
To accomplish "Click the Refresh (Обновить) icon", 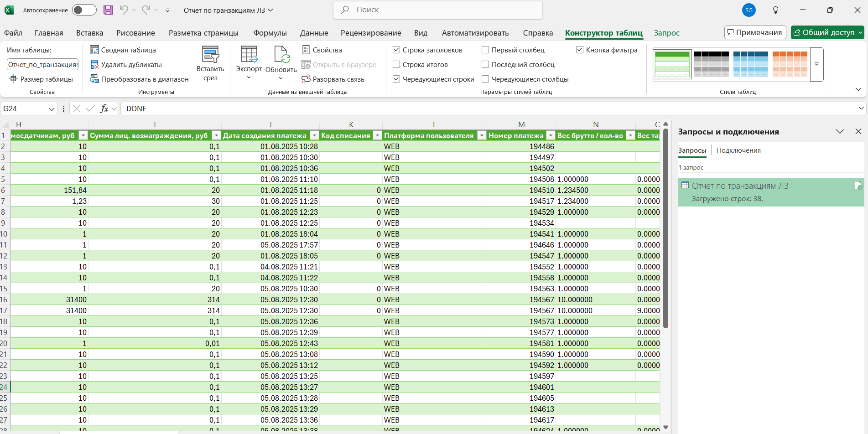I will tap(281, 55).
